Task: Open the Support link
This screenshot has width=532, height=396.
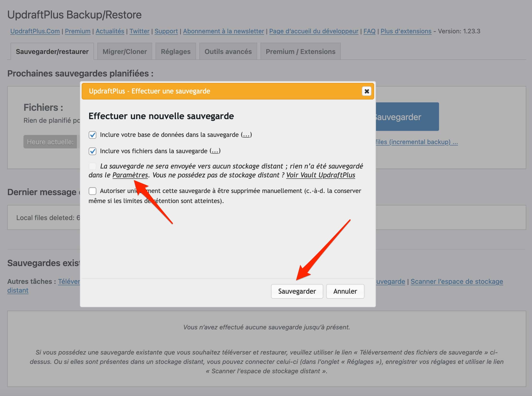Action: [166, 31]
